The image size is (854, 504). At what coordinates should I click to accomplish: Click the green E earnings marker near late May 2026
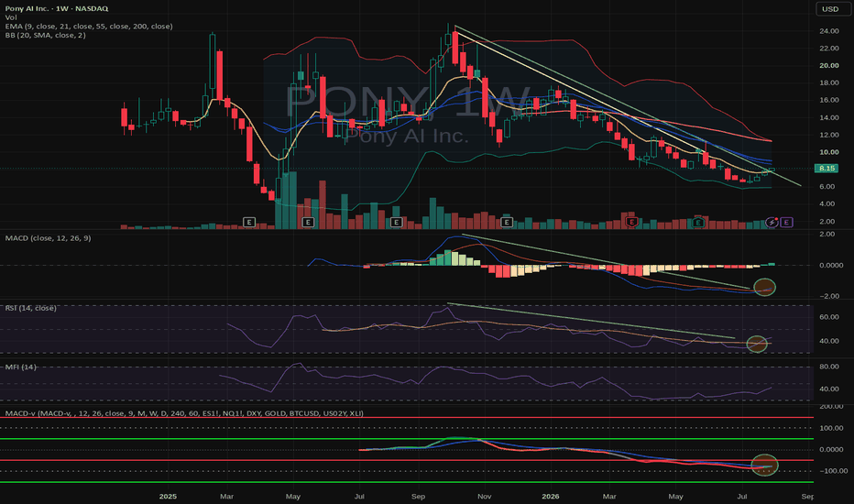tap(698, 223)
